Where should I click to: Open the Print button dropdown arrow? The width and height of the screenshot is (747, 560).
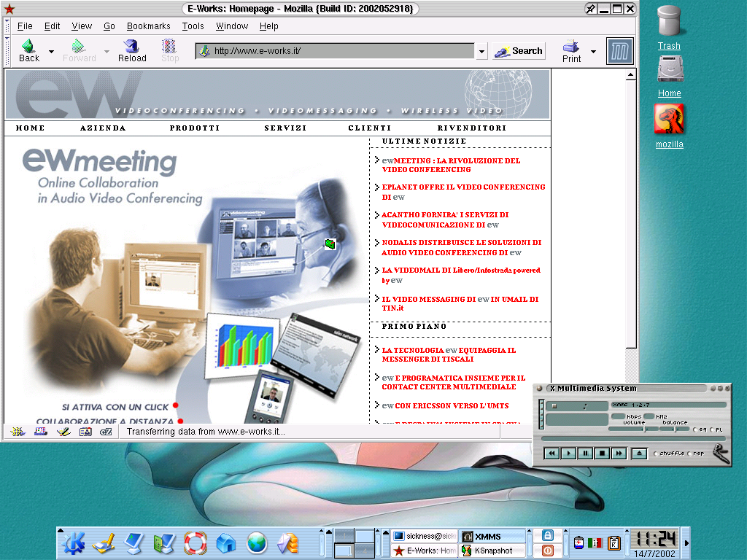pos(593,52)
